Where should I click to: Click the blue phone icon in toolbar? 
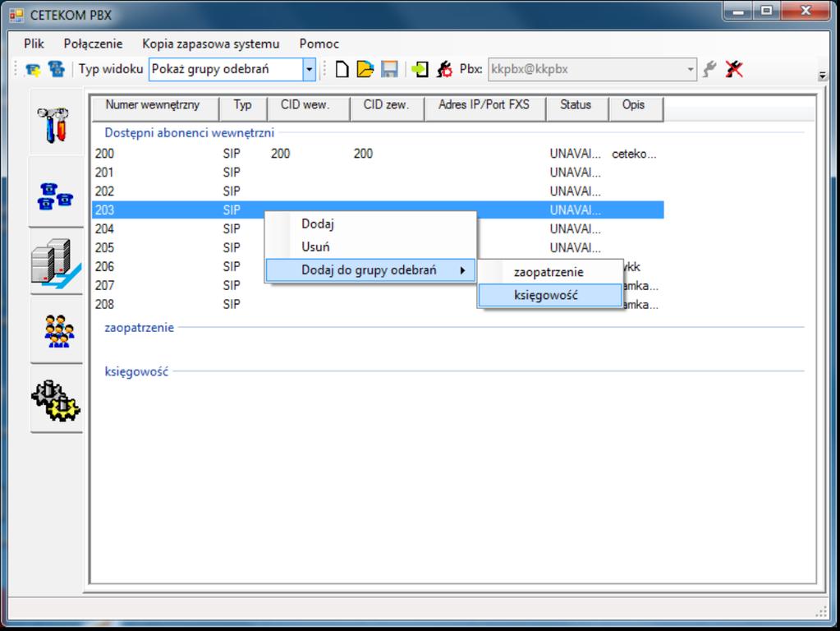[x=56, y=69]
